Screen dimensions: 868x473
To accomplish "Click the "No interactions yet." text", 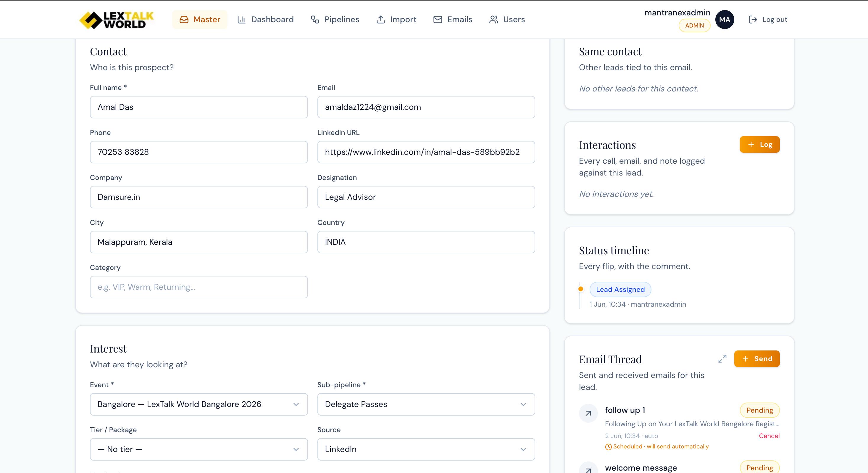I will pyautogui.click(x=616, y=194).
